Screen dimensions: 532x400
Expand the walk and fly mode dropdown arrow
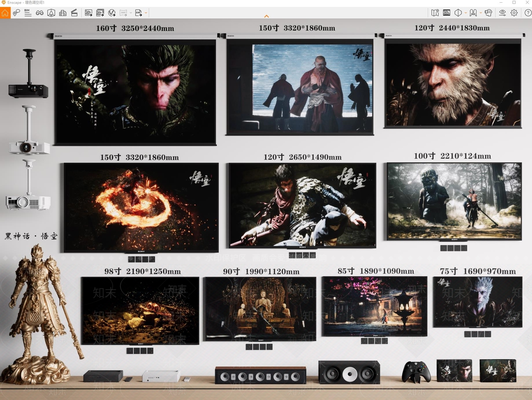tap(481, 13)
